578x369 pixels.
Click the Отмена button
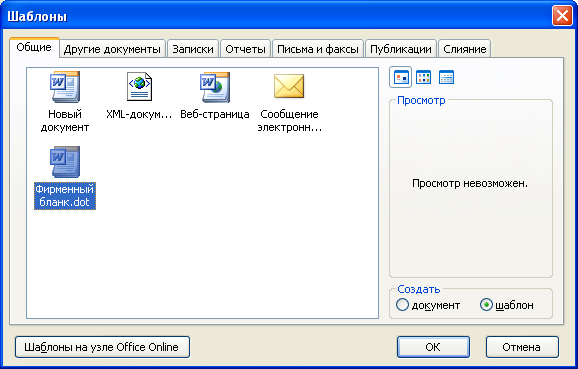pyautogui.click(x=522, y=347)
